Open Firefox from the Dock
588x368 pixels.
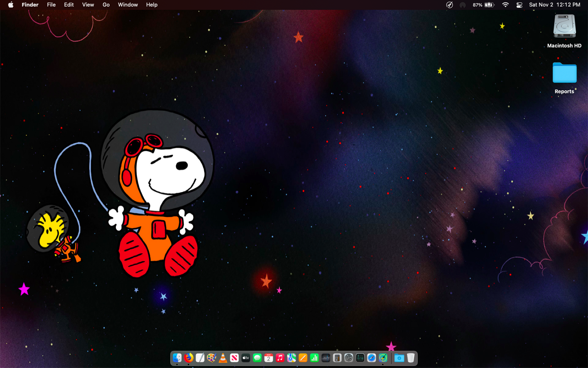coord(188,358)
